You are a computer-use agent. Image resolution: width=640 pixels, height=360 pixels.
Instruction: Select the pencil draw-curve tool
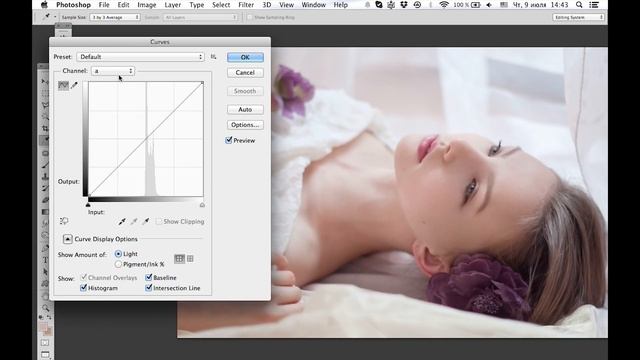pyautogui.click(x=74, y=85)
